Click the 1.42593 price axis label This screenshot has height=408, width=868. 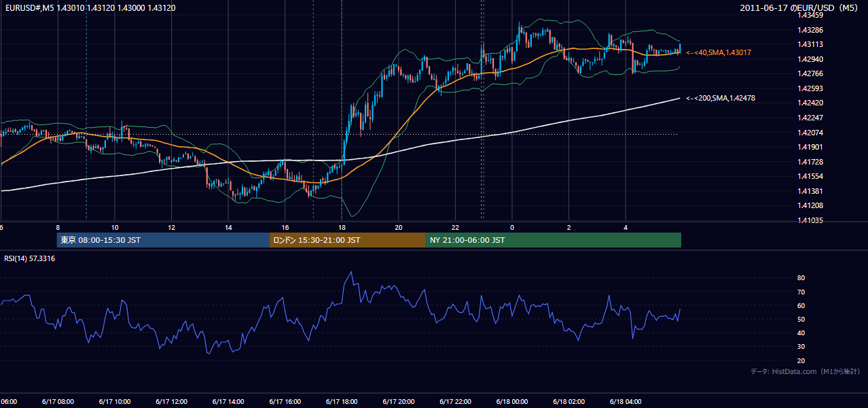pos(810,88)
